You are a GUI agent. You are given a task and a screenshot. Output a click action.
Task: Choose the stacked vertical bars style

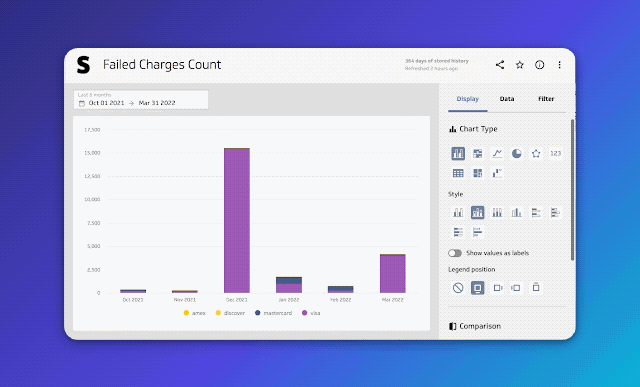(x=478, y=212)
